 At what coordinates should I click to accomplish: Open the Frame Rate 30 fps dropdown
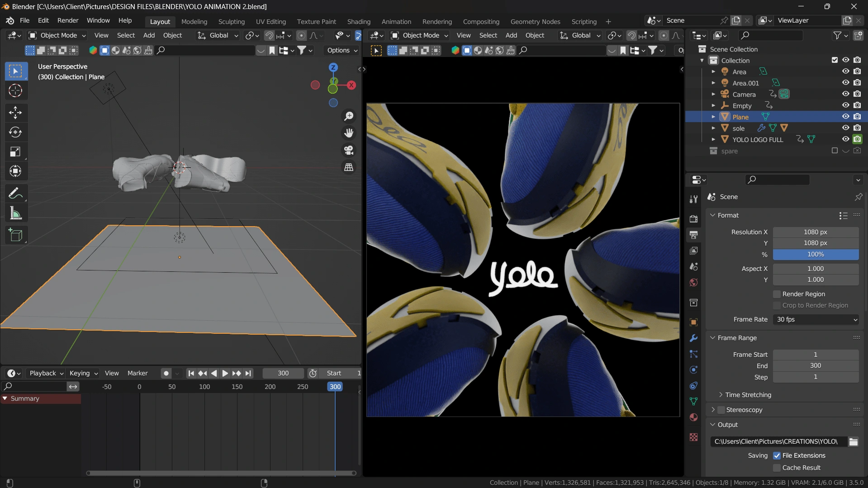pyautogui.click(x=816, y=319)
